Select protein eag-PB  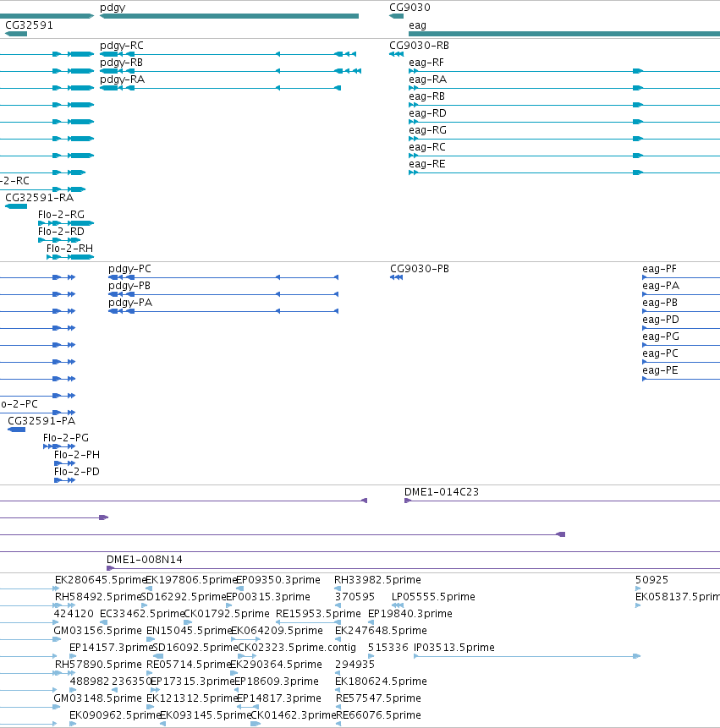pos(681,311)
